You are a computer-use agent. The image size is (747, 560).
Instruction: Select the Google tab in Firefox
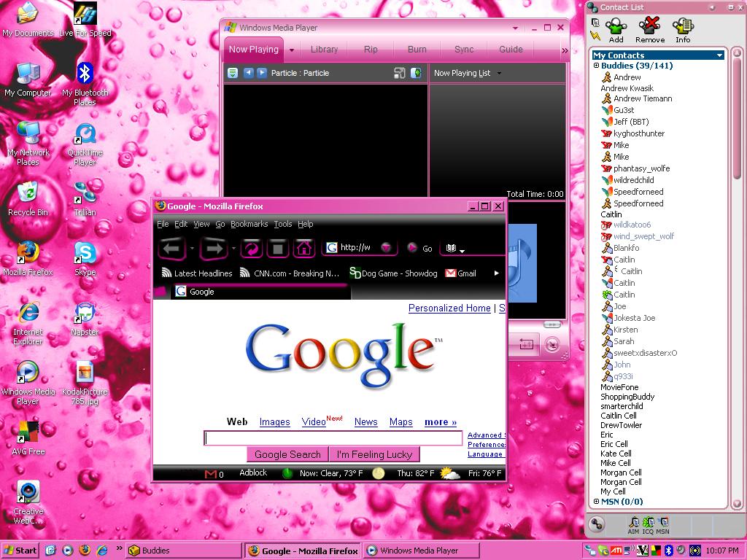261,292
